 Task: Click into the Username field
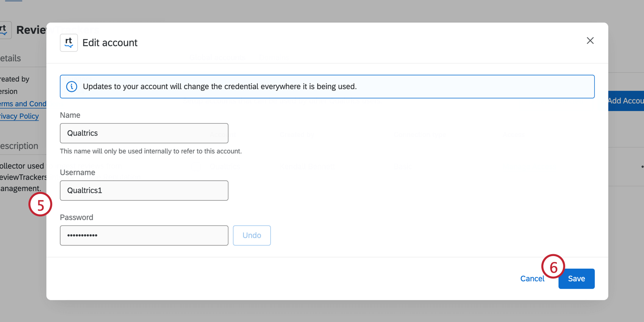tap(144, 191)
